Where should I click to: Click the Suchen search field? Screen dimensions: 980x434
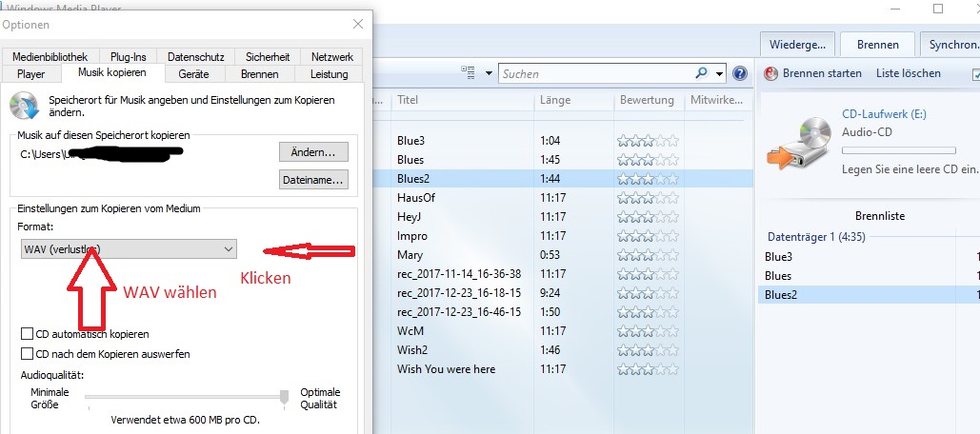click(597, 73)
